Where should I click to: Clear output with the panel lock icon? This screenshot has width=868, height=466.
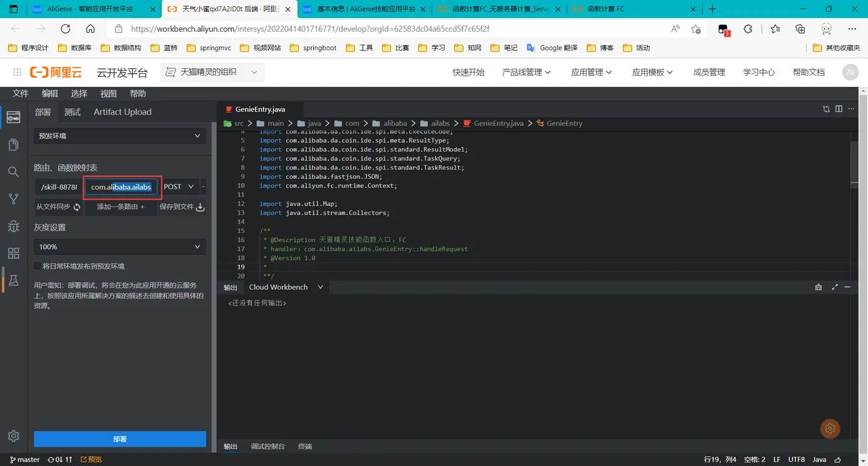coord(818,287)
